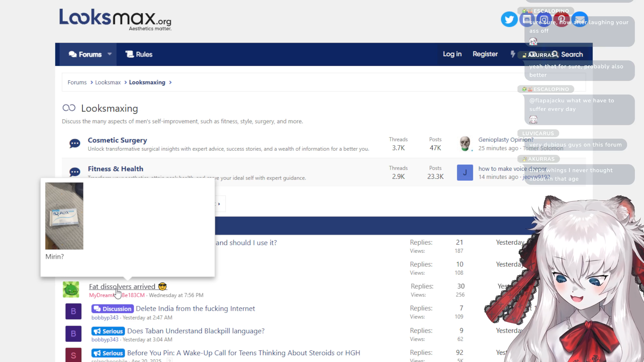
Task: Click the skull avatar beside Genioplasty Opinion
Action: pyautogui.click(x=465, y=144)
